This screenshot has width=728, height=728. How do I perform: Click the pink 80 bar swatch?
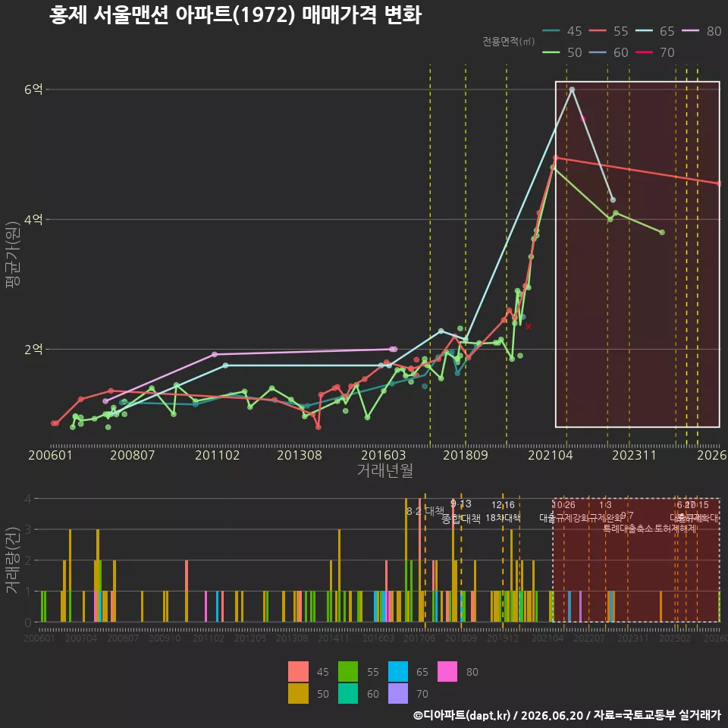click(447, 671)
